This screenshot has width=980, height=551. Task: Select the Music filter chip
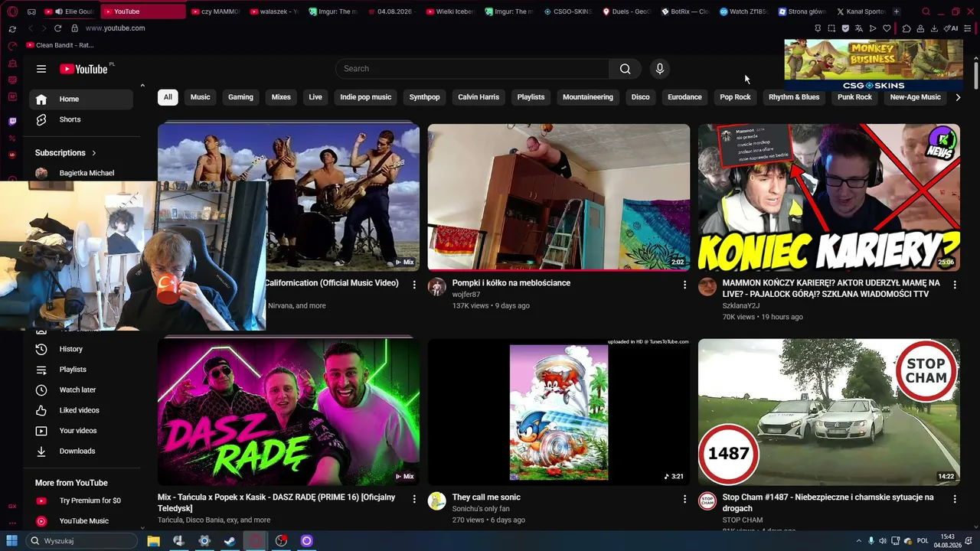(200, 97)
